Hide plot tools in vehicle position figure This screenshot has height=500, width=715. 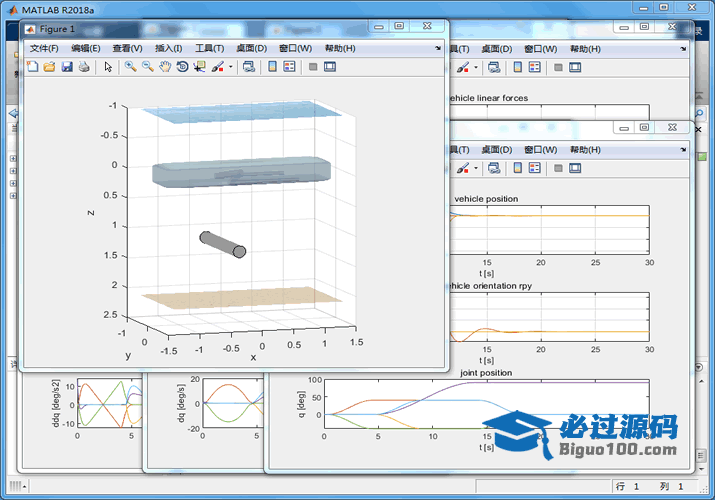558,169
